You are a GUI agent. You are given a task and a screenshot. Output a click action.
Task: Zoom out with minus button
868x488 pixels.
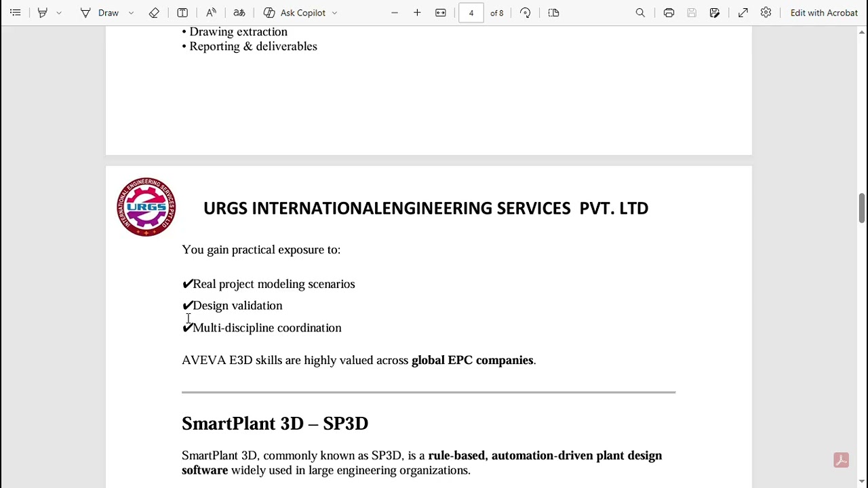point(395,13)
